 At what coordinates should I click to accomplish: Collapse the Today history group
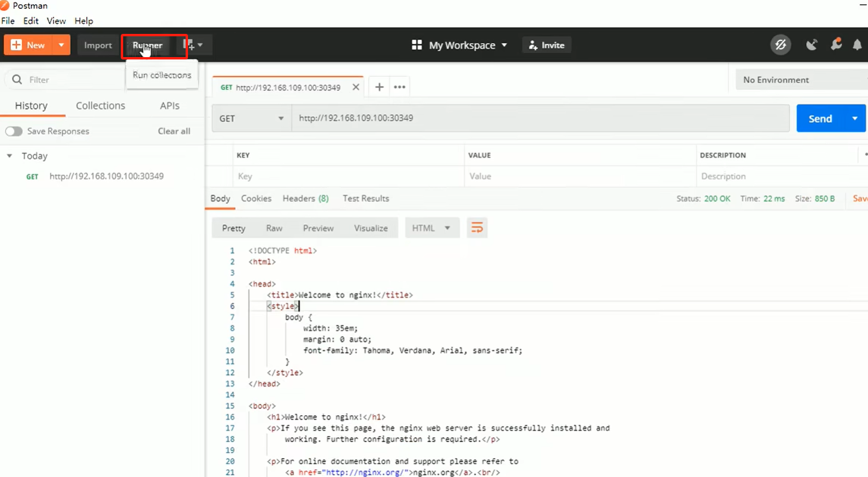pyautogui.click(x=9, y=156)
